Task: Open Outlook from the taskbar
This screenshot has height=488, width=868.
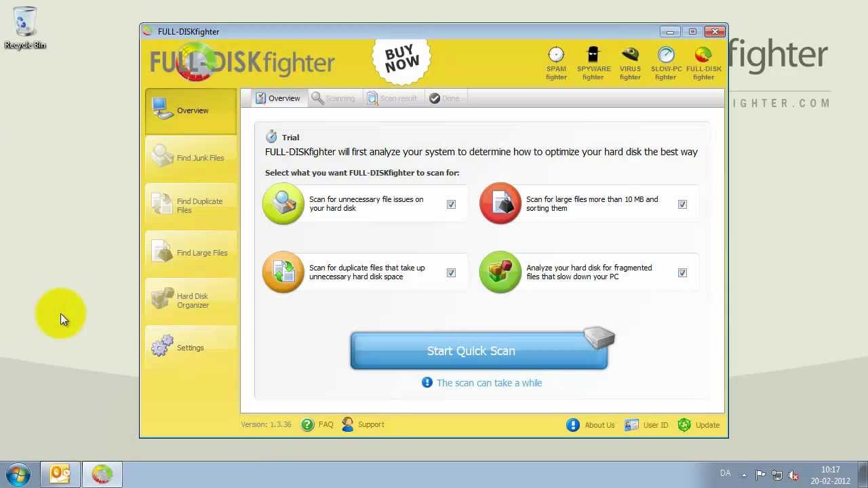Action: click(60, 474)
